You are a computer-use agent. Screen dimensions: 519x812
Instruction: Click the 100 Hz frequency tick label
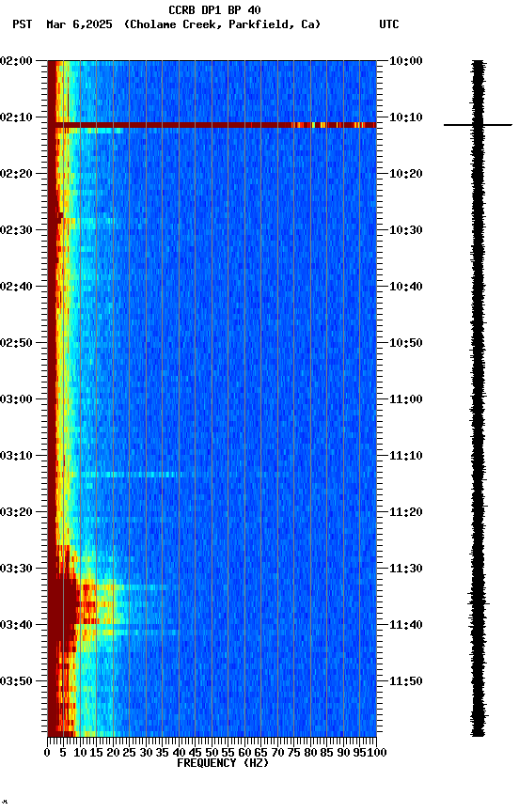(x=377, y=754)
